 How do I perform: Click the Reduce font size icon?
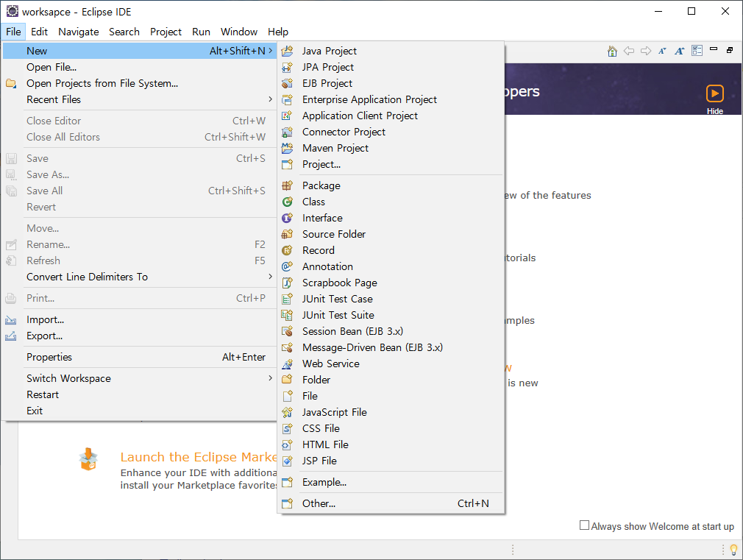click(x=662, y=51)
